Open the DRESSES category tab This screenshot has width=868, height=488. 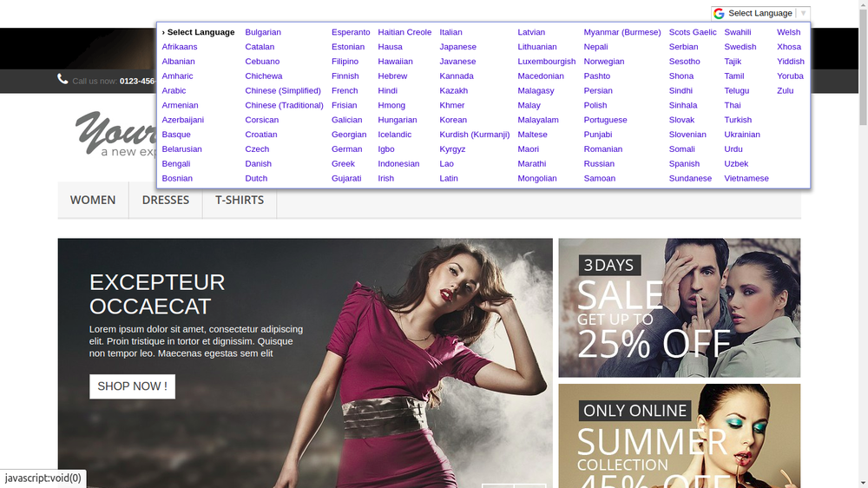pos(166,200)
